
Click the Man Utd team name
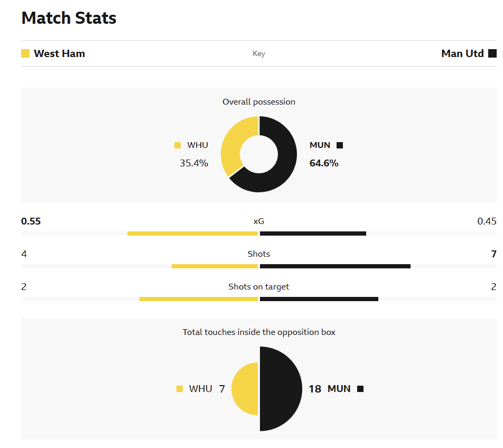tap(462, 53)
